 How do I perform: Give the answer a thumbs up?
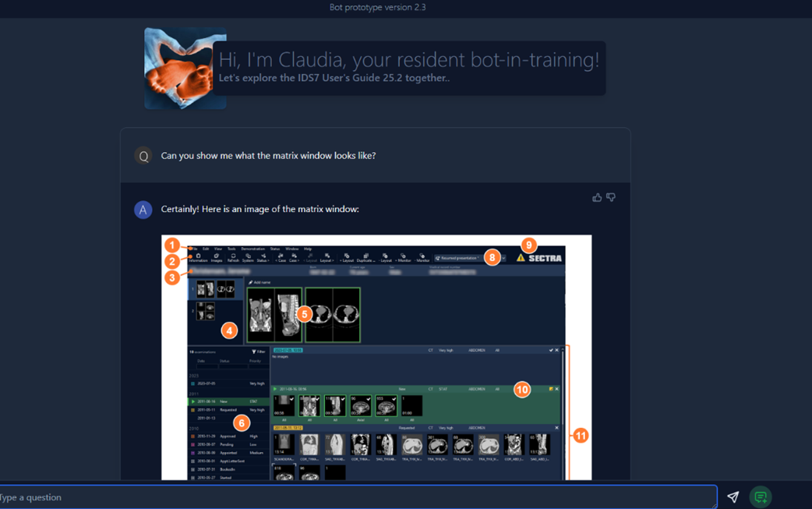(597, 197)
